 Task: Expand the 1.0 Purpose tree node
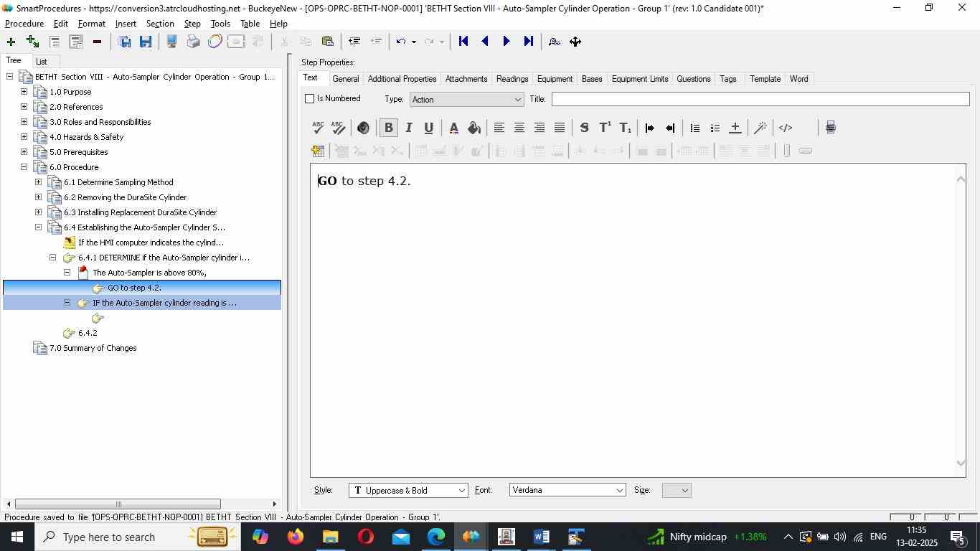tap(24, 92)
